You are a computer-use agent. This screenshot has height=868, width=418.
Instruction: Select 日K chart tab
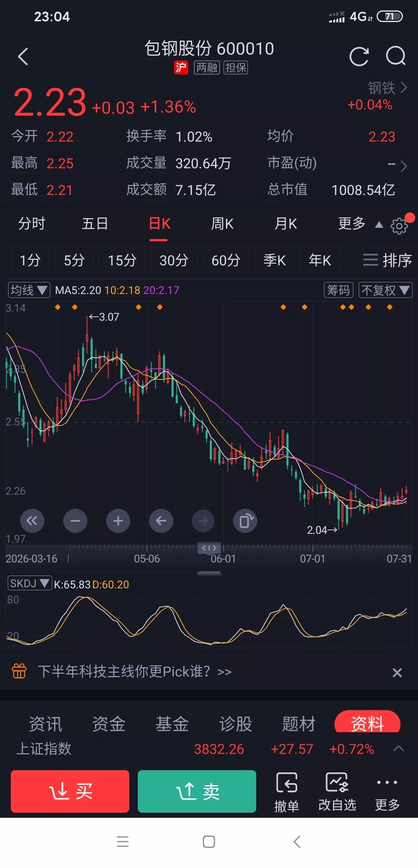click(159, 224)
